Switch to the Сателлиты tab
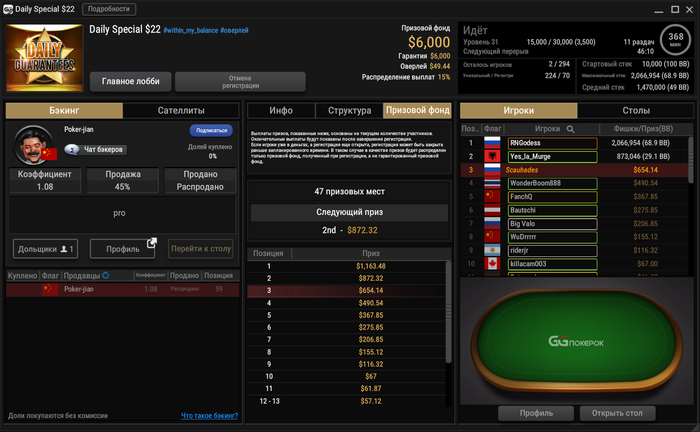This screenshot has width=700, height=432. tap(181, 111)
